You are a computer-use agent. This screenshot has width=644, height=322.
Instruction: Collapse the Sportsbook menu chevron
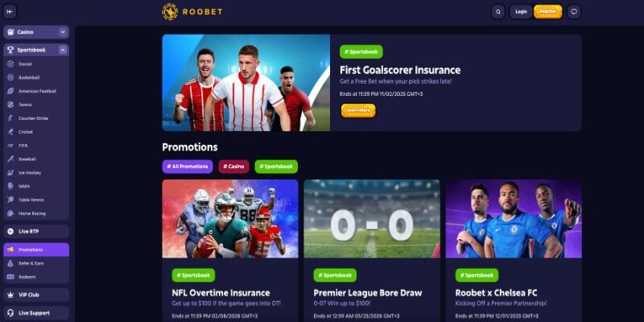click(x=63, y=50)
